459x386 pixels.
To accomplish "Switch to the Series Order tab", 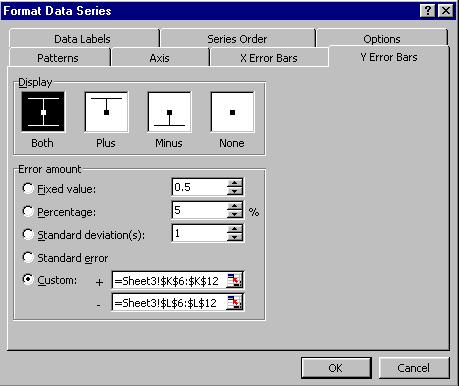I will [x=237, y=39].
